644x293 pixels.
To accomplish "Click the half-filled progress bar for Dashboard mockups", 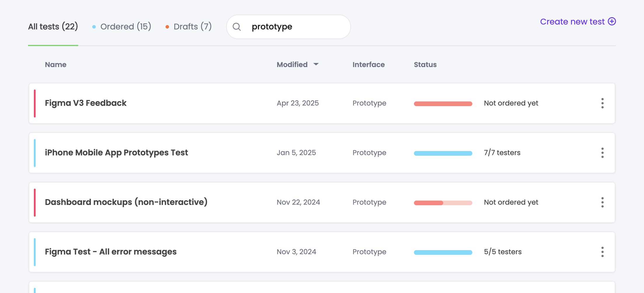I will point(443,203).
